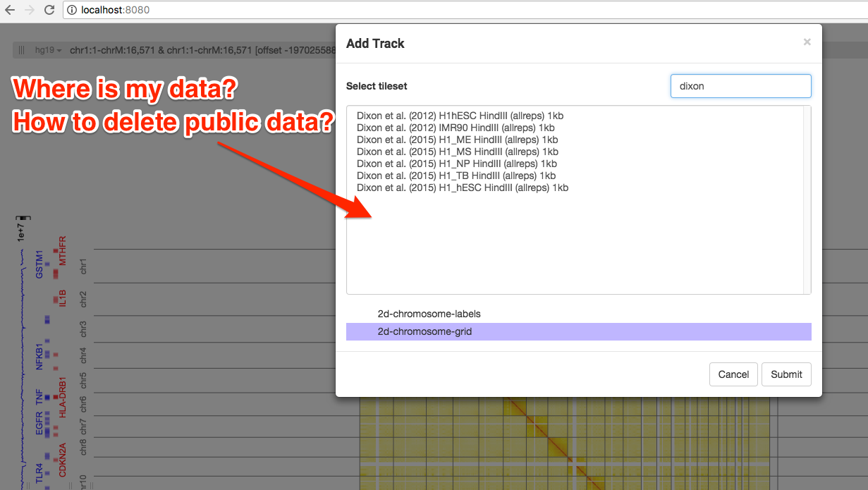Screen dimensions: 868x490
Task: Select Dixon et al. (2015) H1_NP tileset
Action: [x=457, y=164]
